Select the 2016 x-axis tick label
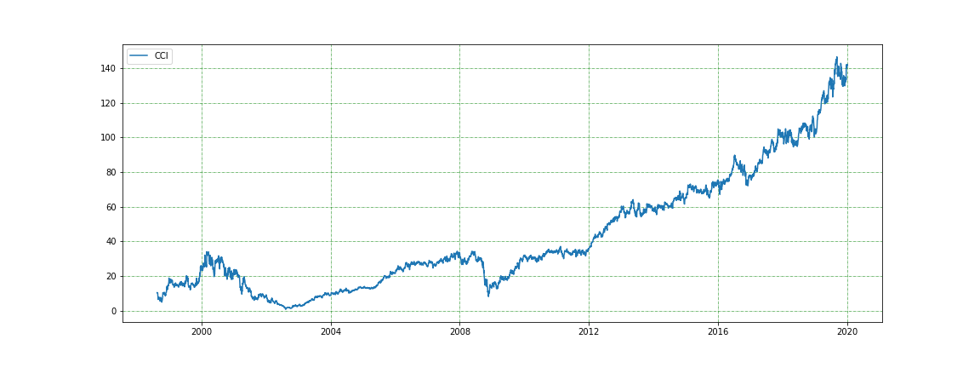 coord(718,333)
